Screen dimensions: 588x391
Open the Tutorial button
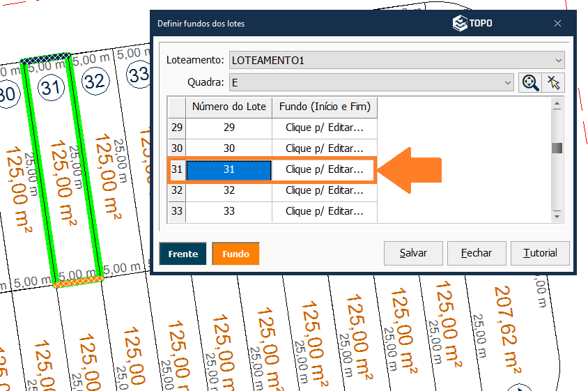pos(540,253)
